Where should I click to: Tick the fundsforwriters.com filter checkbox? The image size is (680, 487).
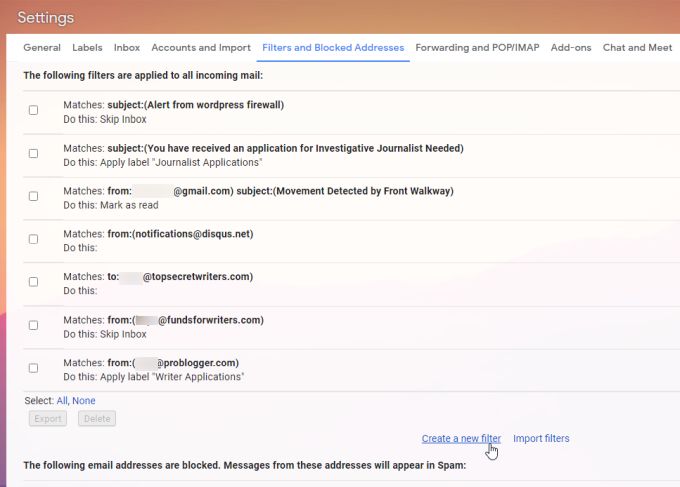click(x=33, y=325)
